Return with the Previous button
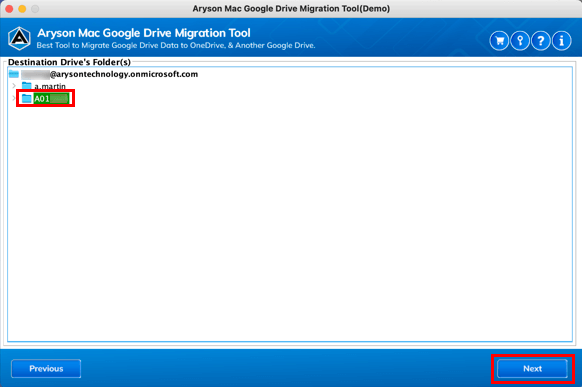Image resolution: width=582 pixels, height=387 pixels. pos(46,368)
